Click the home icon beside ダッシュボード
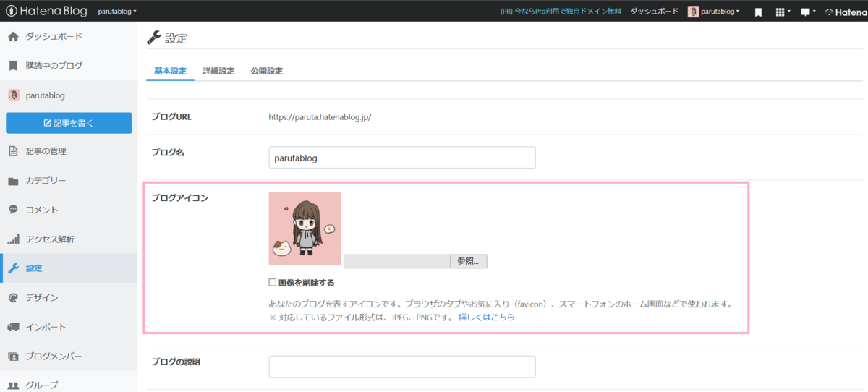Viewport: 868px width, 392px height. click(x=13, y=36)
